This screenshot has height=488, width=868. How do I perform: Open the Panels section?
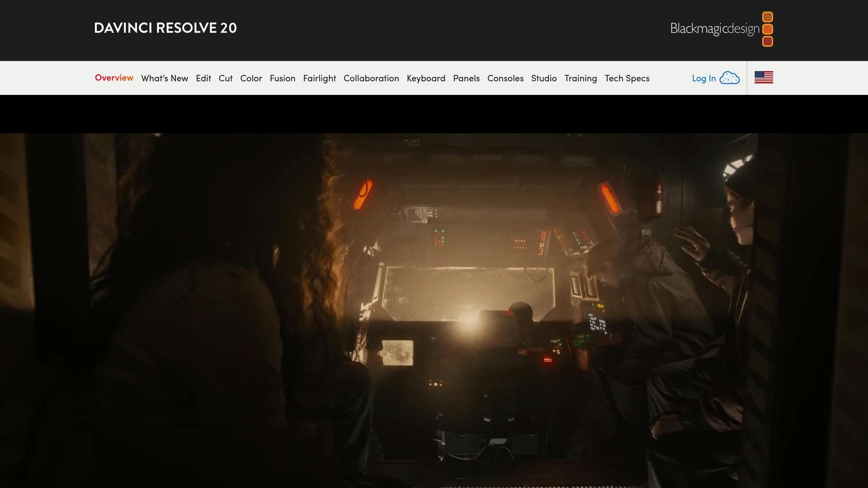pos(466,78)
